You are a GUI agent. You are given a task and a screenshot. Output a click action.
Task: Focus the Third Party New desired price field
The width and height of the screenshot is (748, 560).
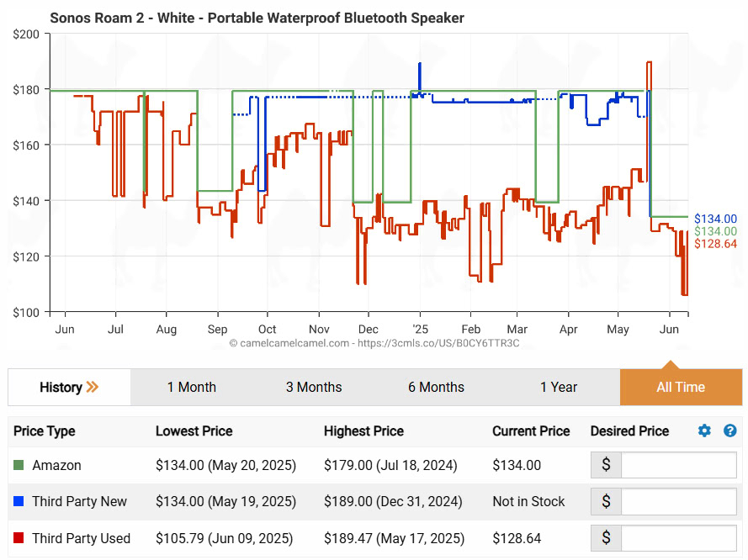coord(678,502)
